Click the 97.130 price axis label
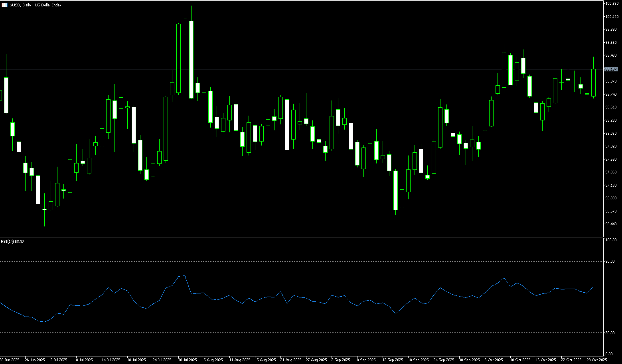This screenshot has width=622, height=364. (x=611, y=185)
